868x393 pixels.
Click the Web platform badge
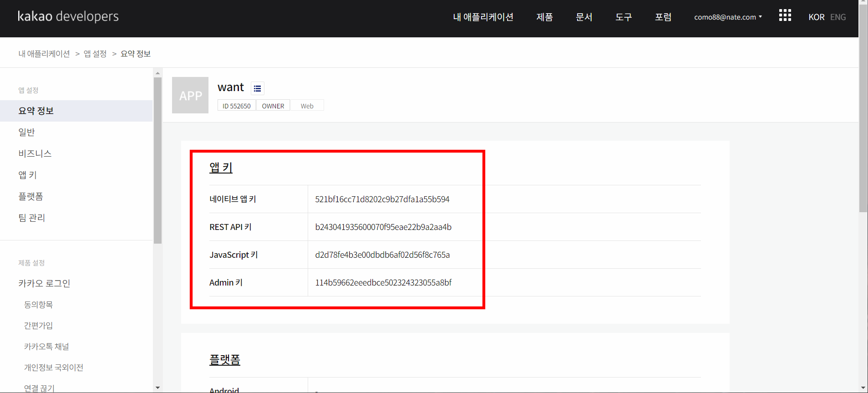click(x=307, y=106)
